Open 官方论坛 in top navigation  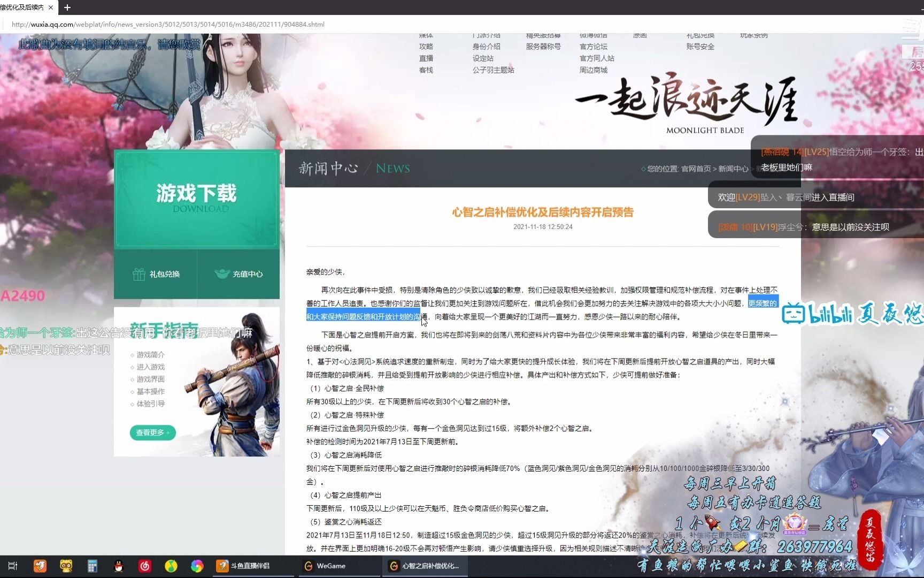(594, 47)
